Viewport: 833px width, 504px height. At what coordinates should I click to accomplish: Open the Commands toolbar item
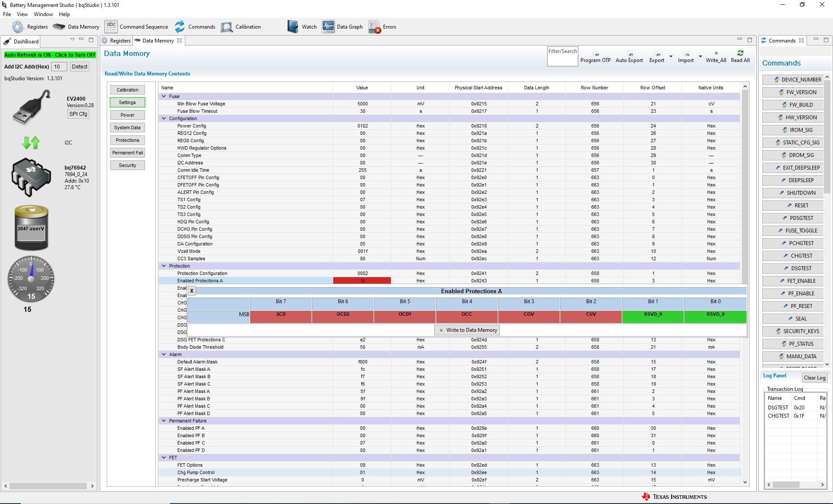[x=195, y=27]
